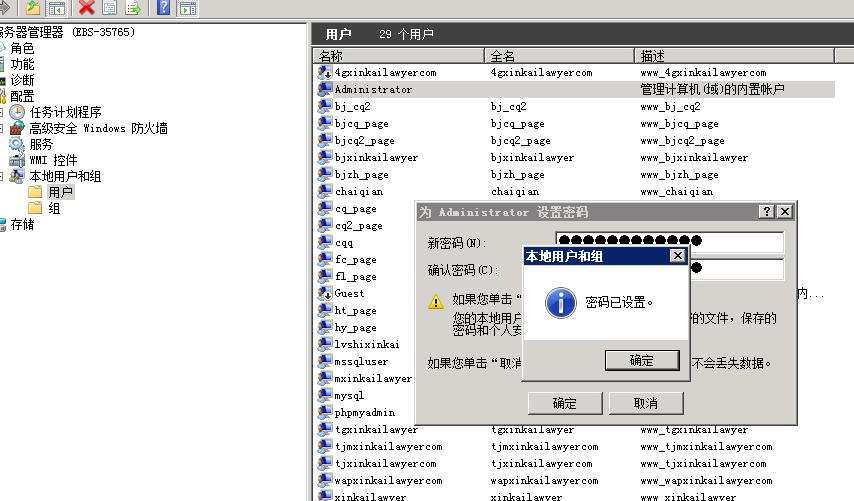Toggle the Show/Hide action pane toolbar icon
854x501 pixels.
187,8
